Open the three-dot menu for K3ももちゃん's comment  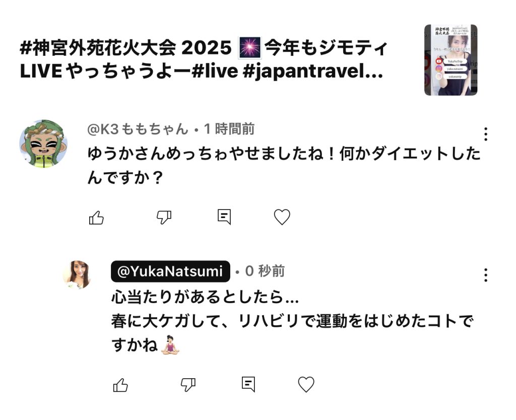(x=486, y=134)
